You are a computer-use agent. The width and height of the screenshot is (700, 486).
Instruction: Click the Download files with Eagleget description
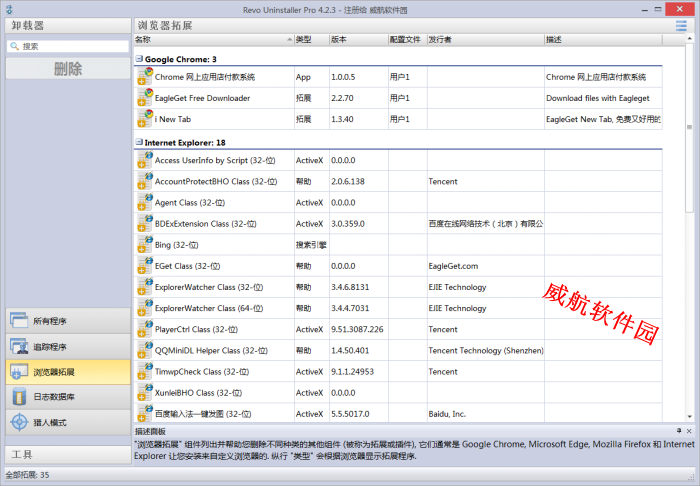coord(598,98)
